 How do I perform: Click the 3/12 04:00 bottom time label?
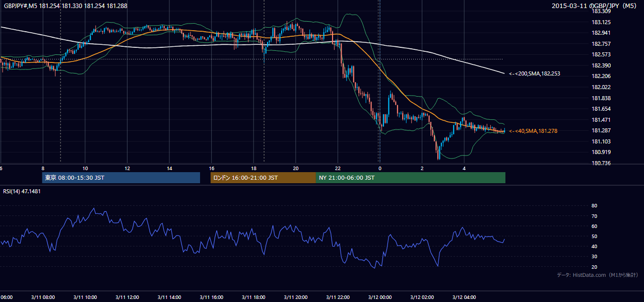point(464,297)
